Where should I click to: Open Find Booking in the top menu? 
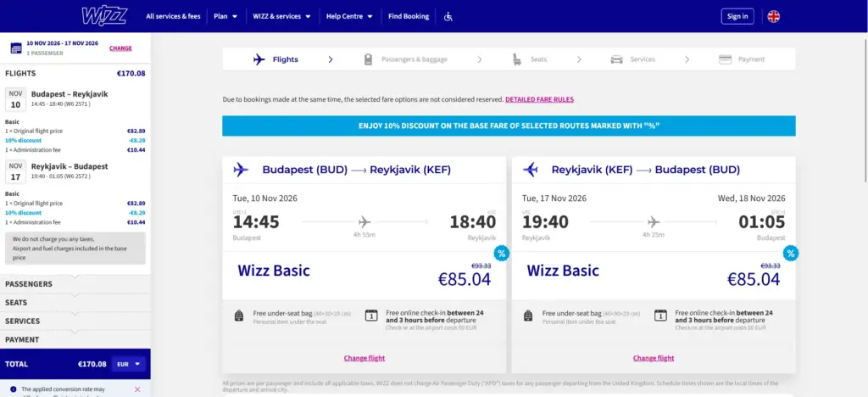click(409, 17)
